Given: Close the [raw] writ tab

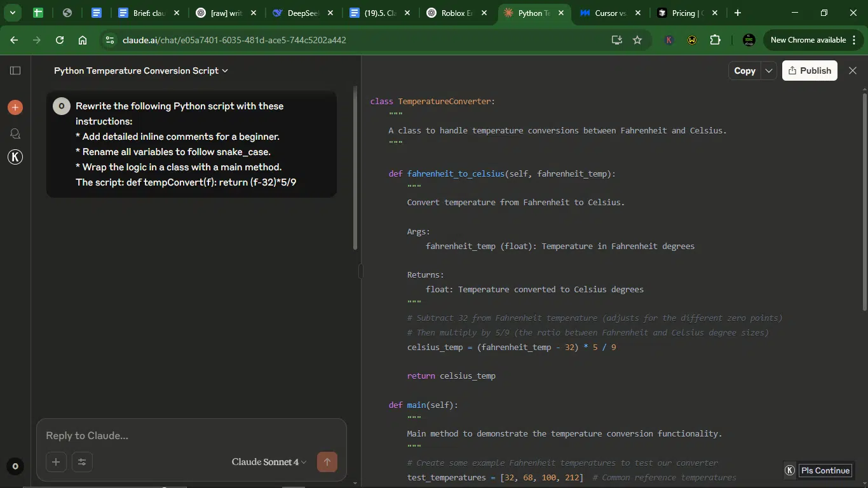Looking at the screenshot, I should (x=254, y=13).
